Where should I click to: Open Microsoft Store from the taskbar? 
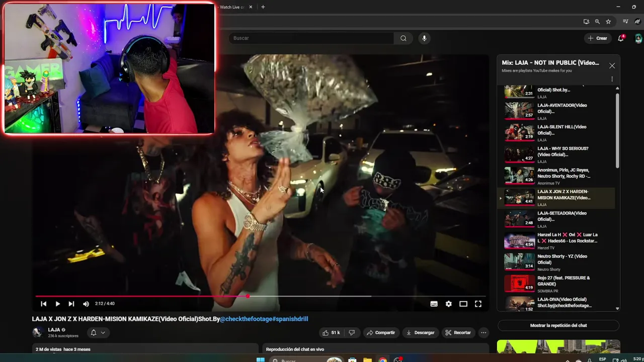pos(352,360)
